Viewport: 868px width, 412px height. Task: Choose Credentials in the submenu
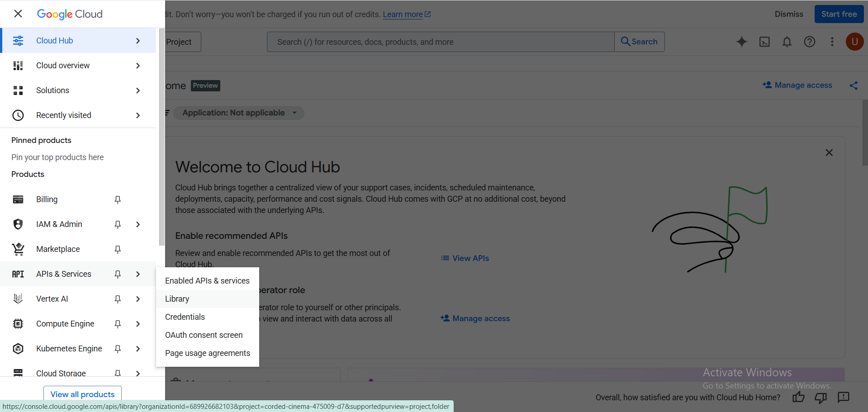[x=185, y=317]
